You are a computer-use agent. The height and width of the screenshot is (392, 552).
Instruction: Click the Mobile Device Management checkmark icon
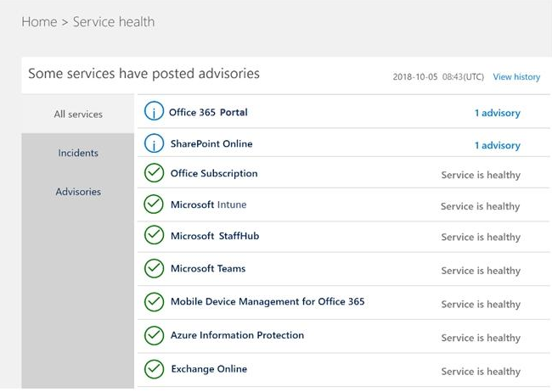154,302
